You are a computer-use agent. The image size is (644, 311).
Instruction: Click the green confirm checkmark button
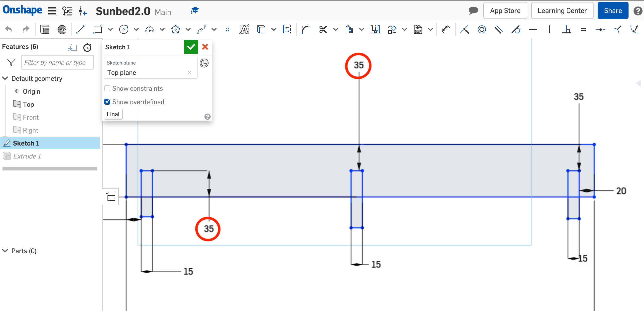[x=191, y=47]
